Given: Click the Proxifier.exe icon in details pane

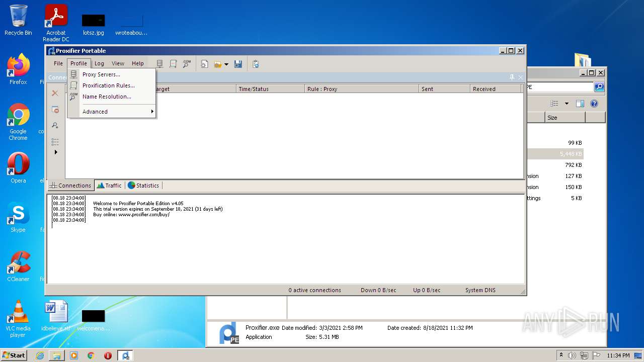Looking at the screenshot, I should (229, 333).
